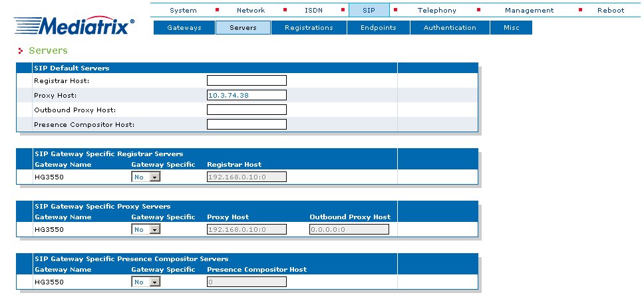The width and height of the screenshot is (644, 297).
Task: Click the HG3550 Outbound Proxy Host field 0.0.0.0:0
Action: click(x=349, y=229)
